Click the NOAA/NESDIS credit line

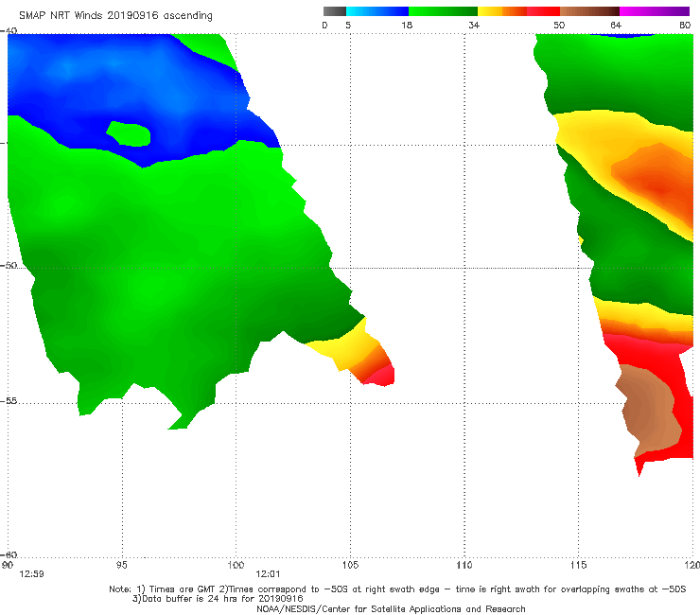tap(391, 608)
